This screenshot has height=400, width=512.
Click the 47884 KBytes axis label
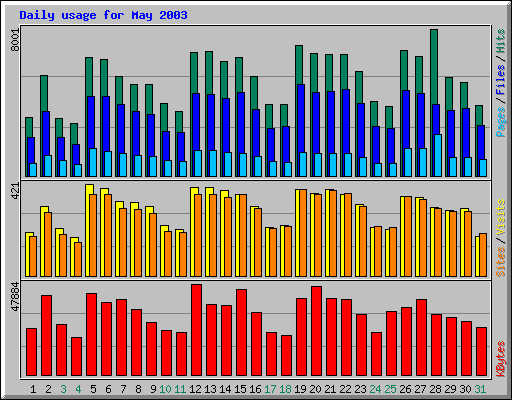(x=15, y=296)
